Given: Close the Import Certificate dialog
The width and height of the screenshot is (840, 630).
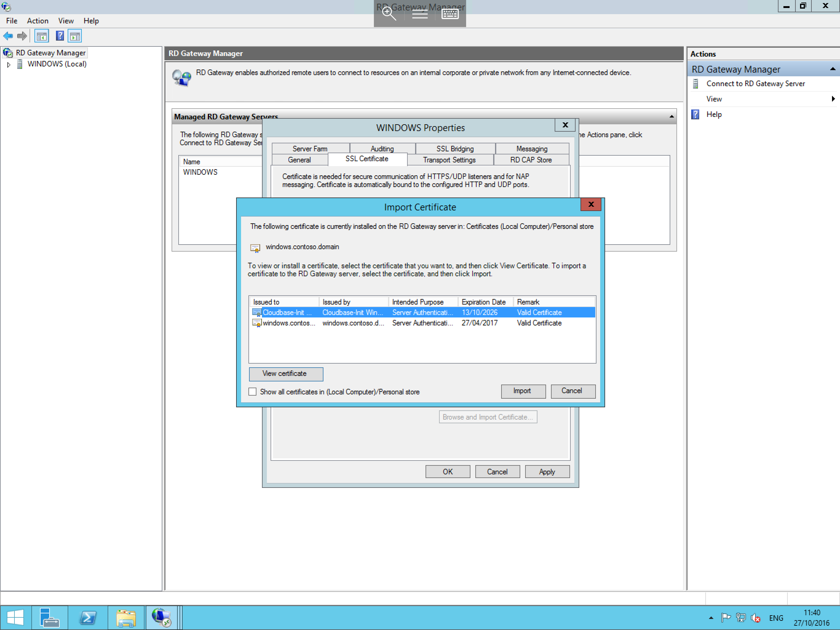Looking at the screenshot, I should coord(591,205).
